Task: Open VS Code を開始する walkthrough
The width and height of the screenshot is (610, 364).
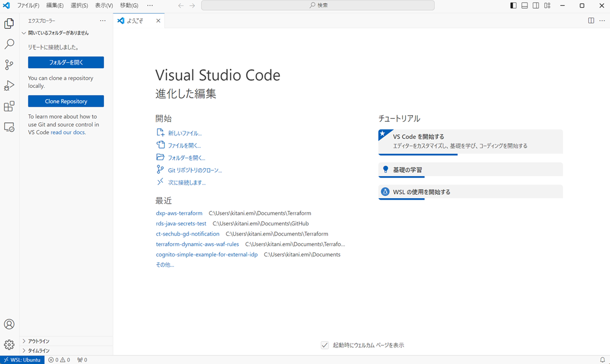Action: pyautogui.click(x=470, y=142)
